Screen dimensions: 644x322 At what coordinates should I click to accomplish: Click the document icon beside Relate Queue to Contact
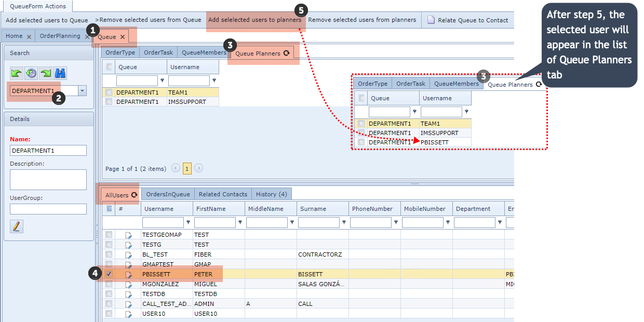(x=431, y=19)
